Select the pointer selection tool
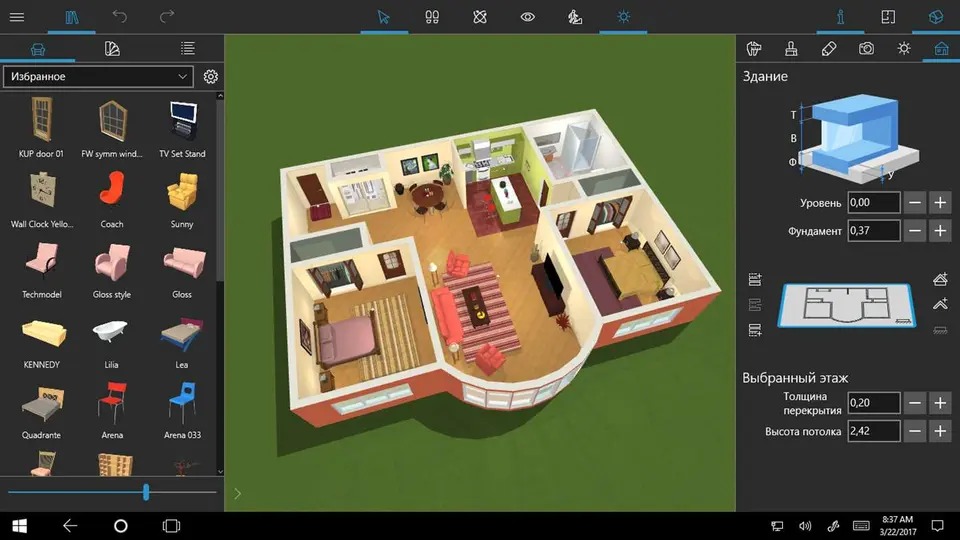This screenshot has width=960, height=540. pyautogui.click(x=384, y=17)
